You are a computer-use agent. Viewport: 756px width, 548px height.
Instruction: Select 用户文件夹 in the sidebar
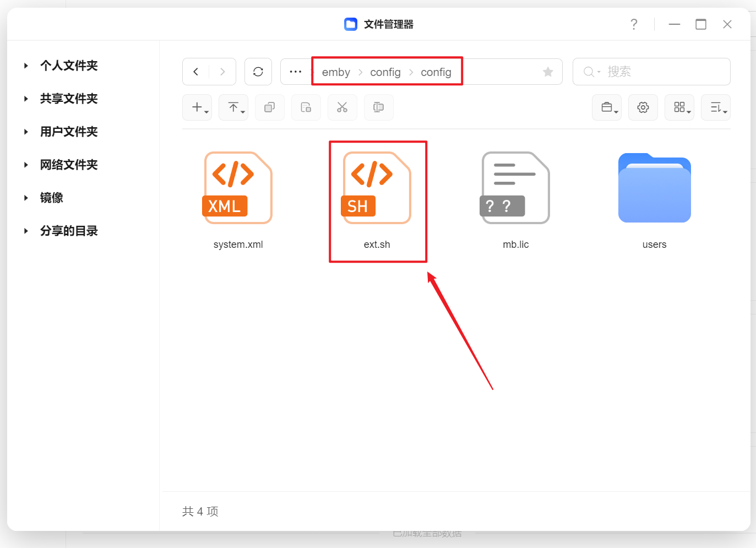point(69,132)
